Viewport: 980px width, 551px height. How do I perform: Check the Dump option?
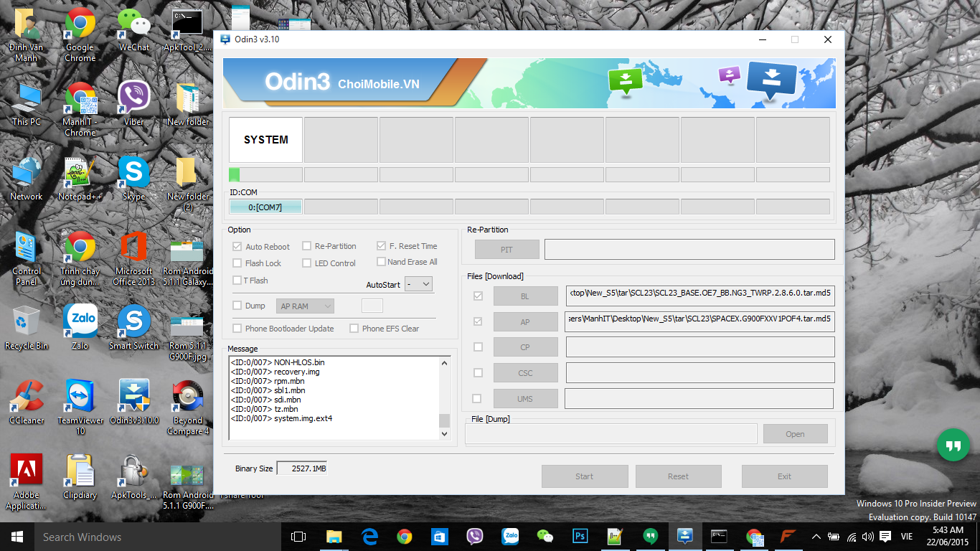coord(237,306)
